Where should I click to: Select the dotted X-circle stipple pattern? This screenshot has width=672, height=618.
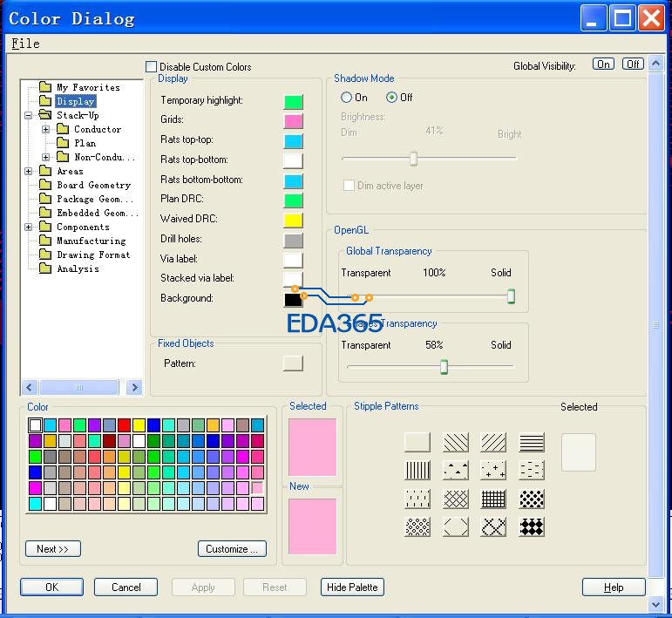(493, 526)
